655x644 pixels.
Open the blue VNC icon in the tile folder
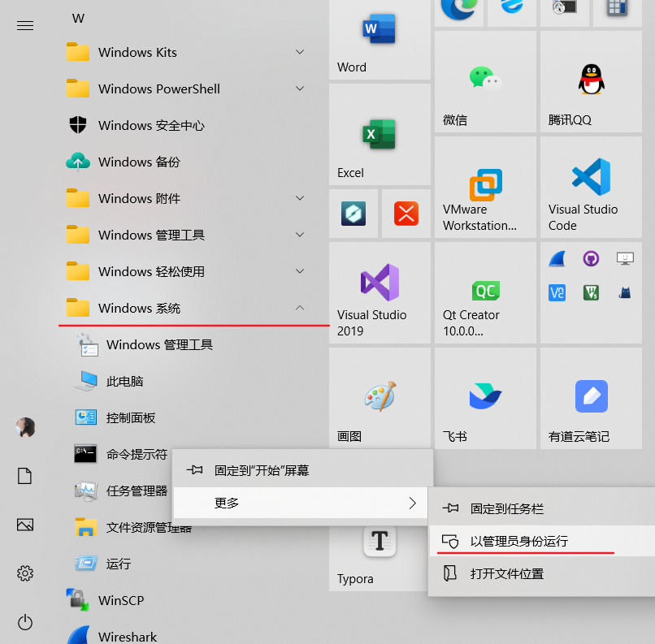point(557,292)
